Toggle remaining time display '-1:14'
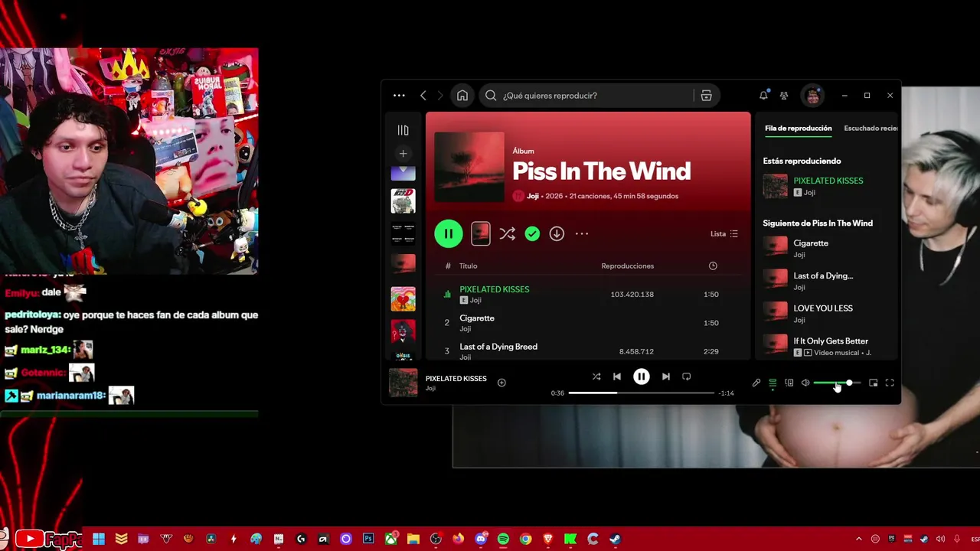 point(727,393)
